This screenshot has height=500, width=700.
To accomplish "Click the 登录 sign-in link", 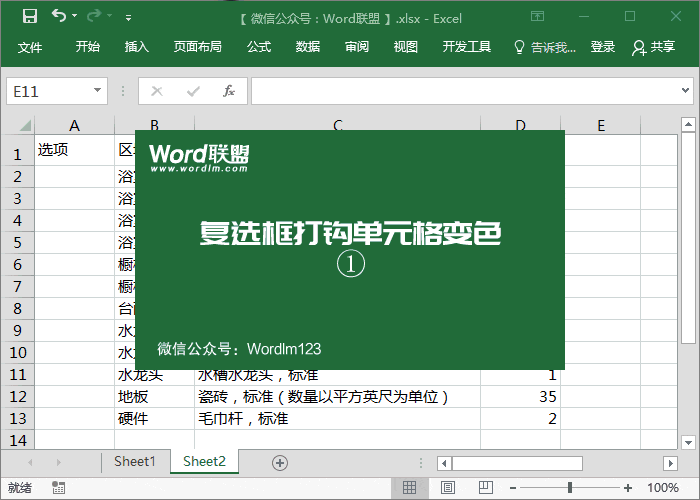I will tap(603, 47).
